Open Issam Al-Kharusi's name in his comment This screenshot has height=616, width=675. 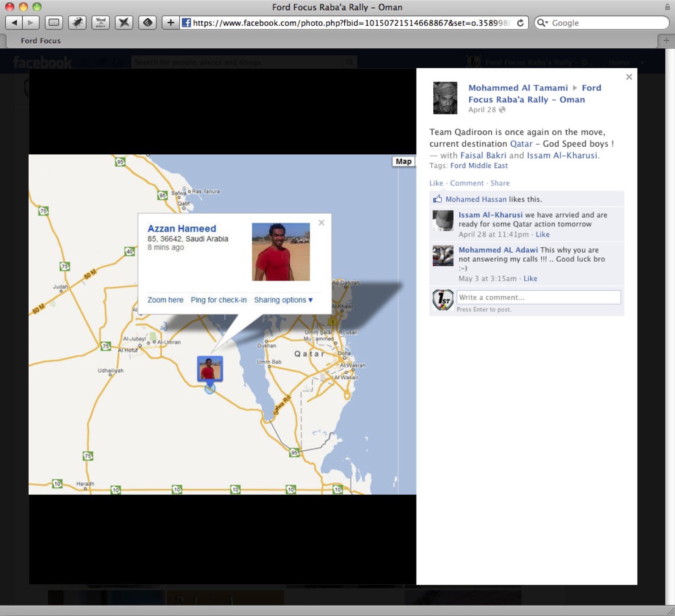click(491, 215)
